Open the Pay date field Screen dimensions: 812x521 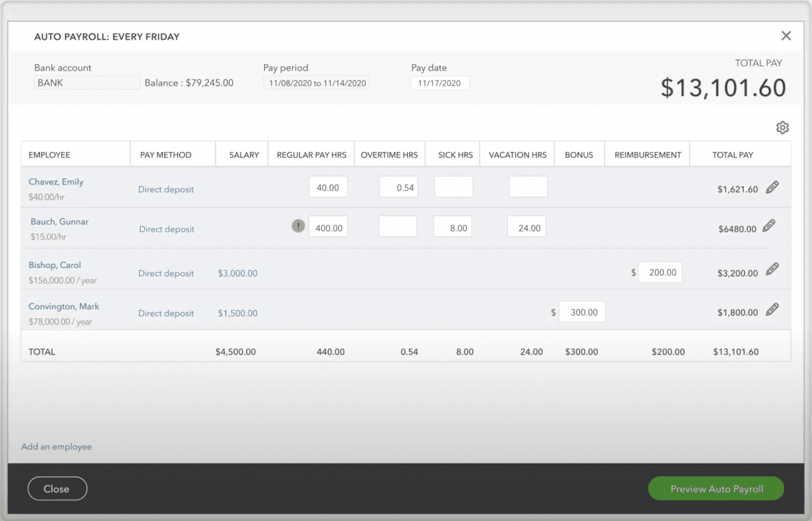(440, 83)
